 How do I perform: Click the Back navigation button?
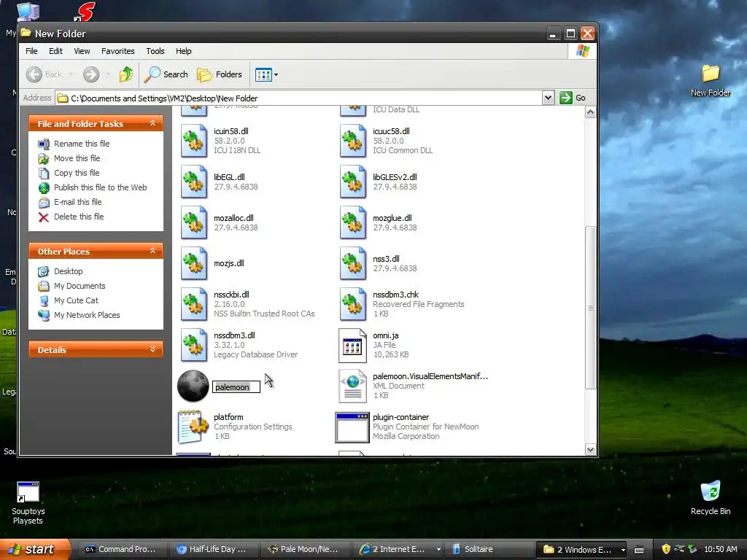tap(44, 74)
